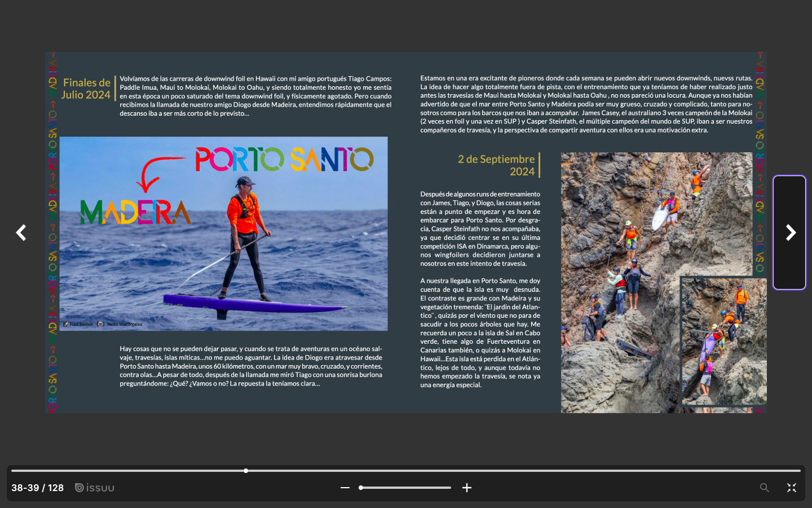The height and width of the screenshot is (508, 812).
Task: Click paragraph starting 'Volvíamos de las carreras'
Action: click(x=255, y=96)
